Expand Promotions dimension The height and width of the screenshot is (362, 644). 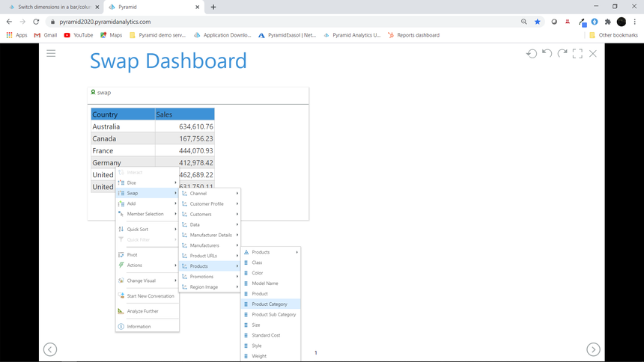(x=210, y=277)
